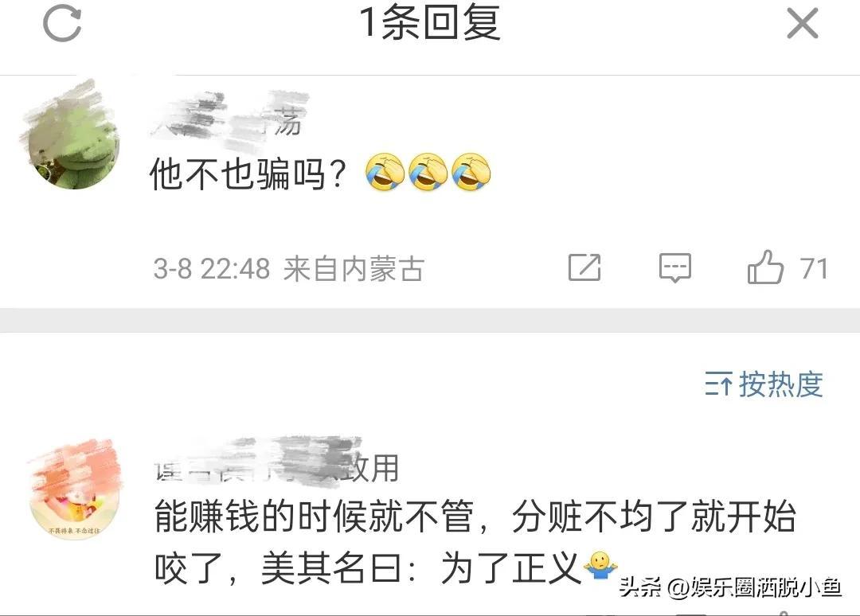The width and height of the screenshot is (860, 616).
Task: Tap the third crying-laughing facepalm emoji
Action: pos(471,173)
